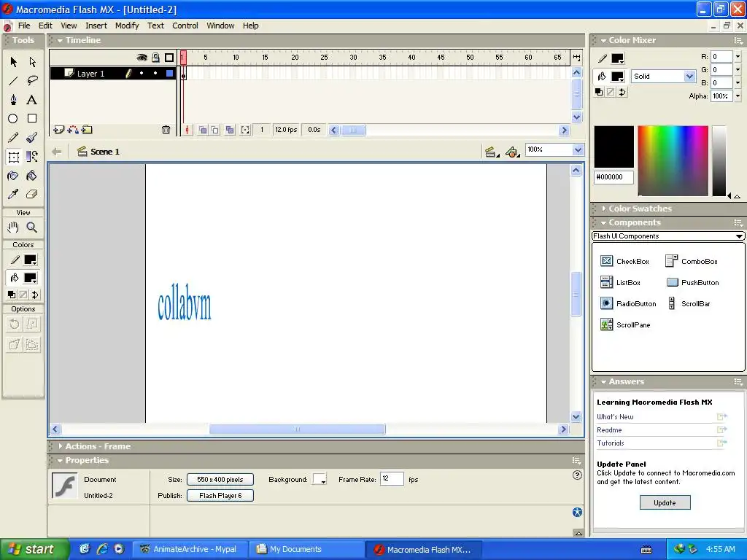Pick a color in the color spectrum box

pos(673,161)
